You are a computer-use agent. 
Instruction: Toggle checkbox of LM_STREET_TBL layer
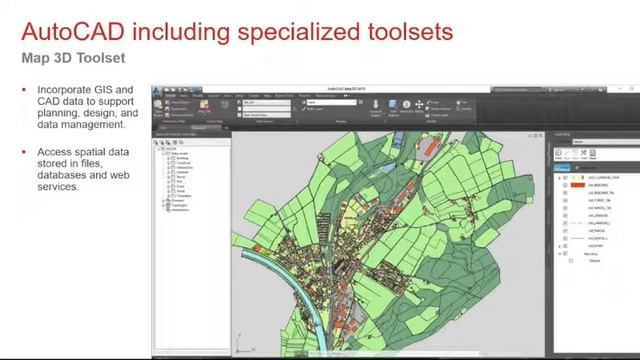click(565, 200)
